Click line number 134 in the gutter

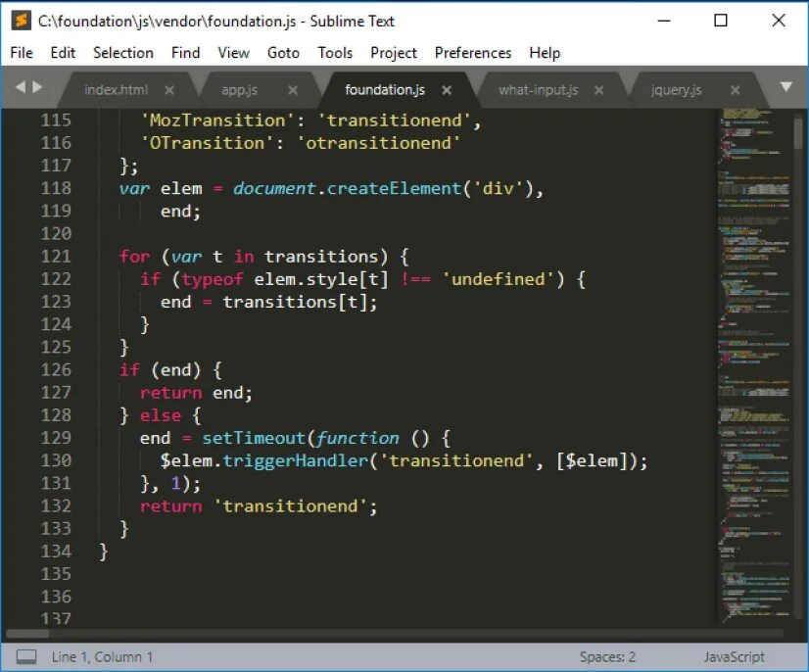56,552
